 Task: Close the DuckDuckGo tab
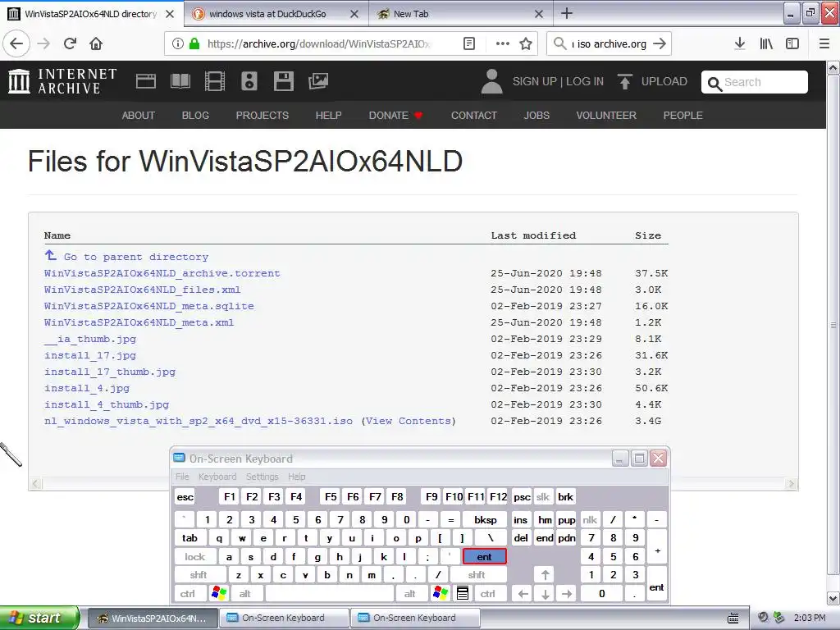(x=354, y=14)
